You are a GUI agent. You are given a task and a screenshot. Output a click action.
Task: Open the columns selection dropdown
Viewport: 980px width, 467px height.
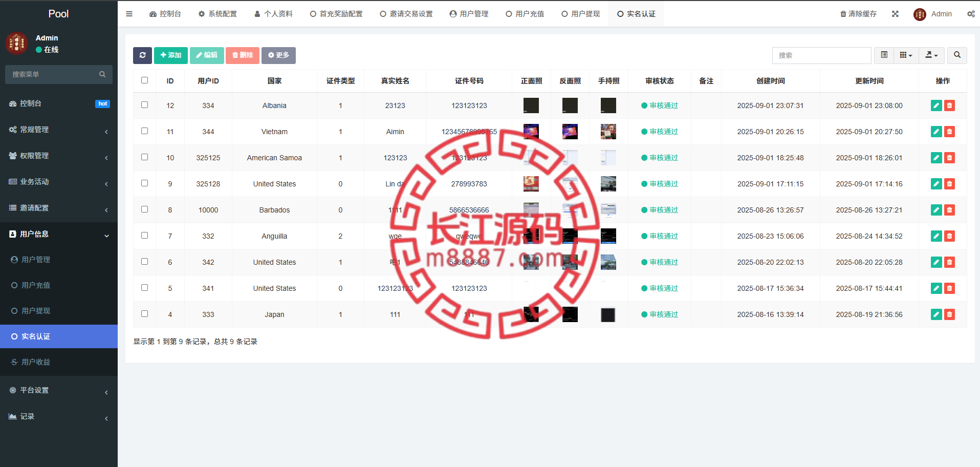click(906, 55)
